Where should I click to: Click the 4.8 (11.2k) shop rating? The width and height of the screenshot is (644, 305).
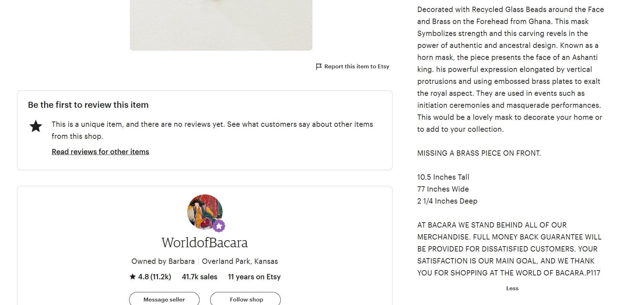click(x=150, y=277)
